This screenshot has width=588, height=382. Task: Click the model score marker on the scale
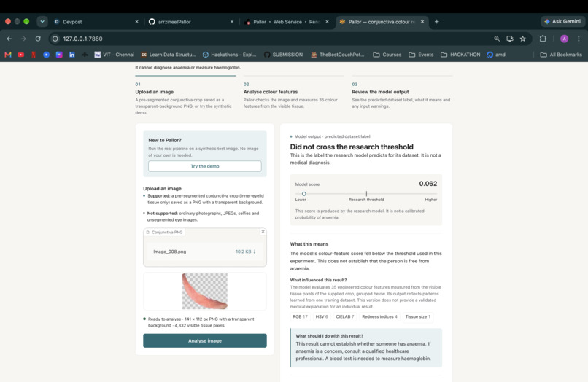pyautogui.click(x=304, y=194)
